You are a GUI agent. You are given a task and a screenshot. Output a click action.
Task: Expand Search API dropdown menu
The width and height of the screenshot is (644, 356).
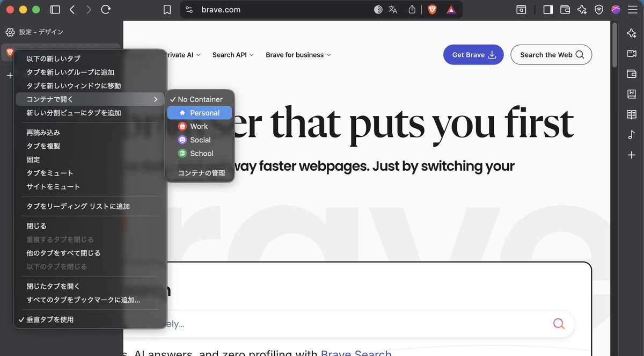point(233,55)
